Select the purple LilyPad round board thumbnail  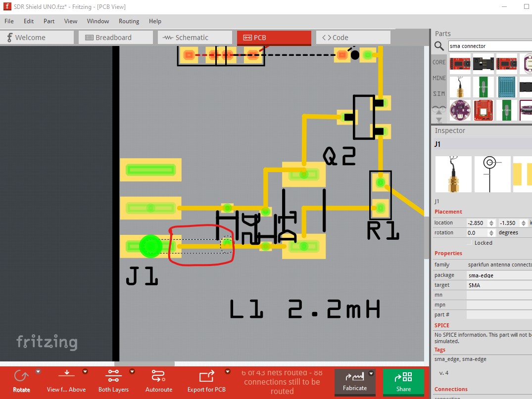(x=460, y=110)
